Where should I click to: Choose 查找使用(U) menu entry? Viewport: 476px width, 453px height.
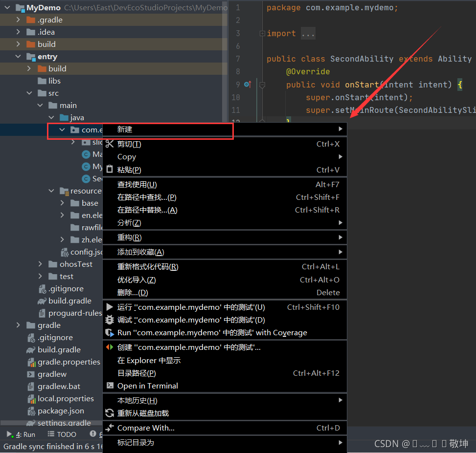coord(225,184)
